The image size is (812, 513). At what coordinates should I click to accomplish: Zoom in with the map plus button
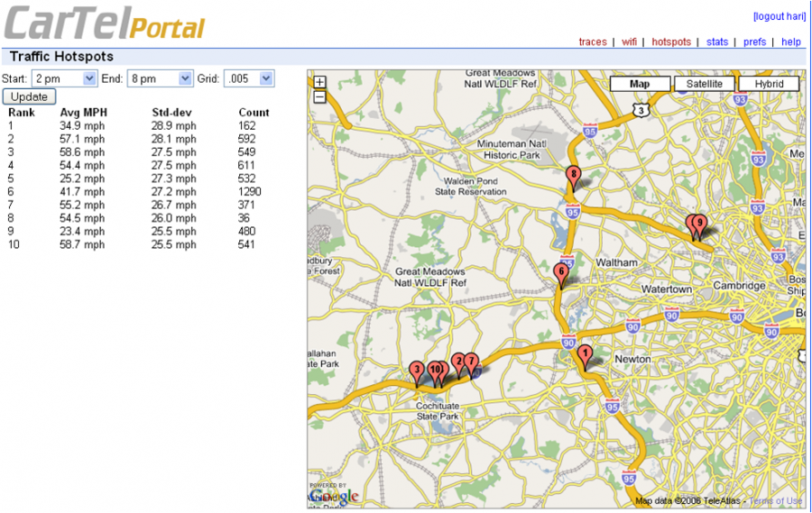click(x=320, y=82)
